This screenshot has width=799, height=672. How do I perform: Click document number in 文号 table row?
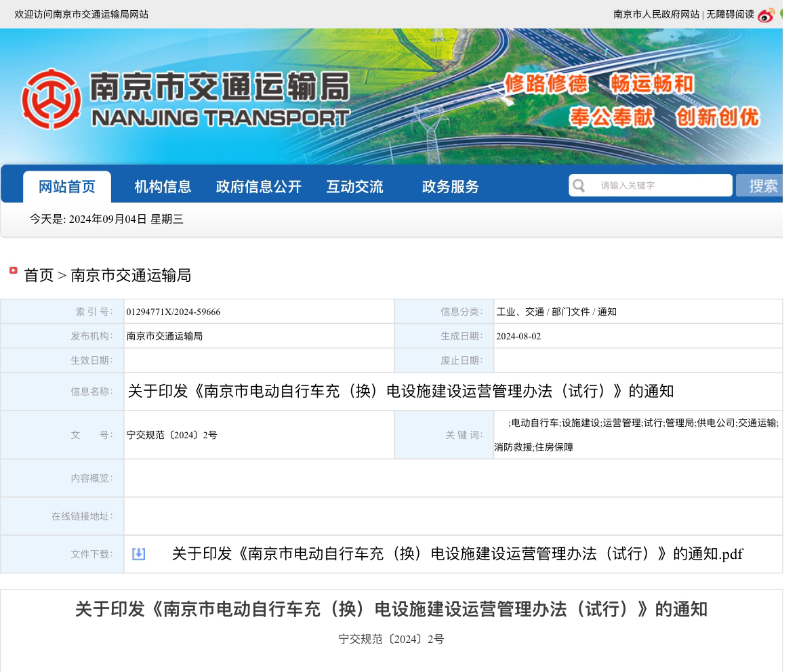[x=171, y=435]
